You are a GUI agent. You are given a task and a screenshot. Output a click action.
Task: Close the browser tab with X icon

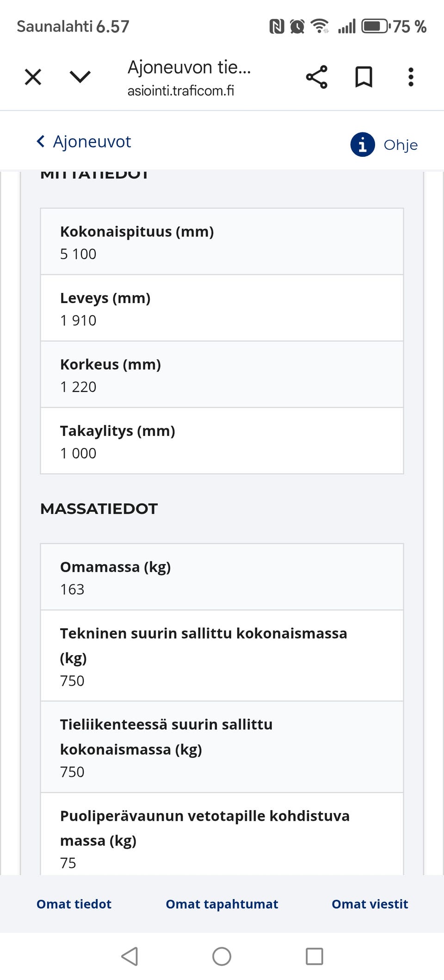coord(33,77)
